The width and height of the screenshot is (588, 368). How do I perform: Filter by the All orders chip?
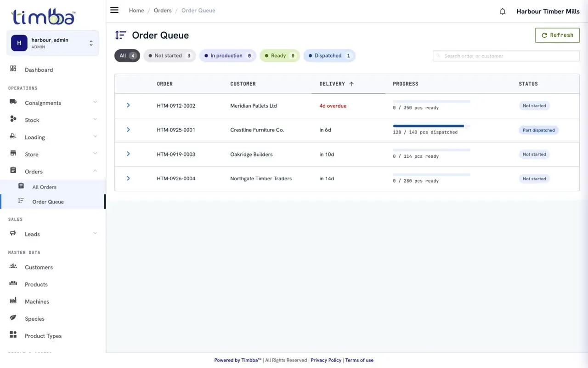point(127,56)
